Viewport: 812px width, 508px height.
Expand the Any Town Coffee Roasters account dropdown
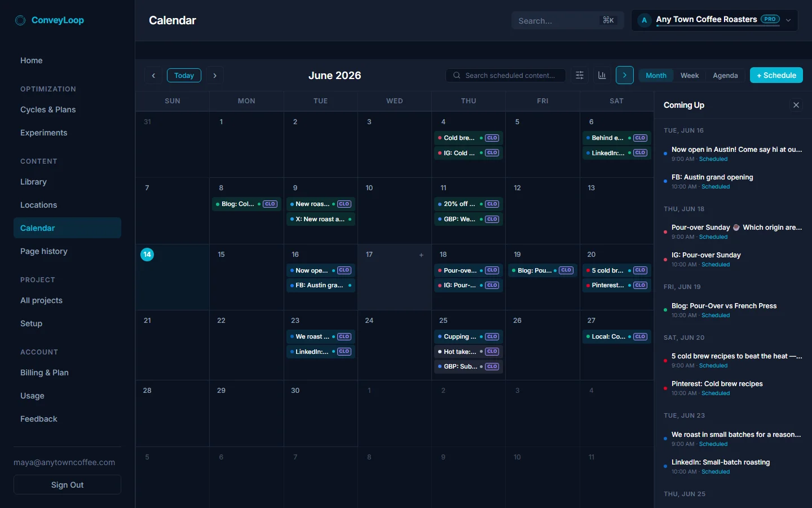(714, 20)
